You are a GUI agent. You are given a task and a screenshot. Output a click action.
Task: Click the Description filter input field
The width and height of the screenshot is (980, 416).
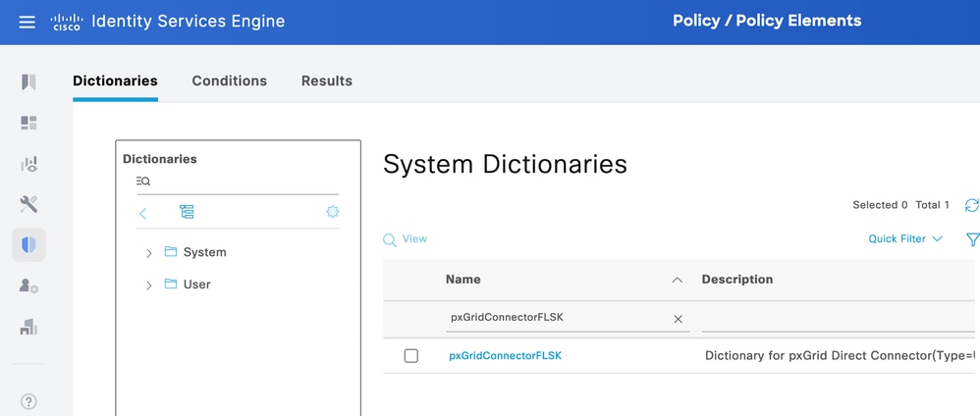click(838, 317)
